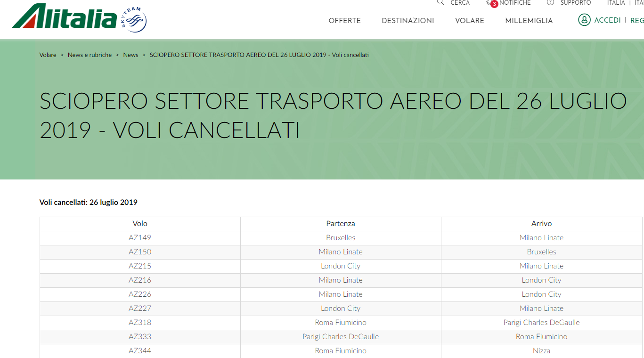Image resolution: width=644 pixels, height=358 pixels.
Task: Open the Italia country selector
Action: click(616, 3)
